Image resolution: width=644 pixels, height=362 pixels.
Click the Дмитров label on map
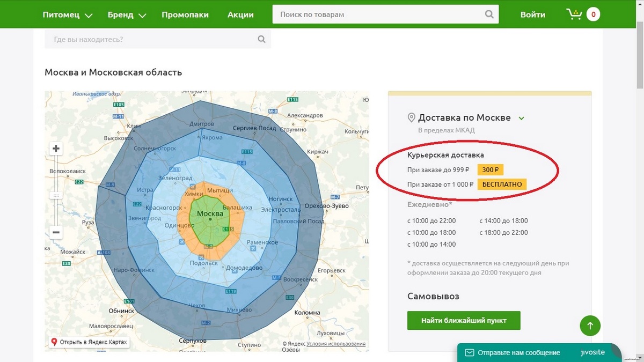coord(202,124)
